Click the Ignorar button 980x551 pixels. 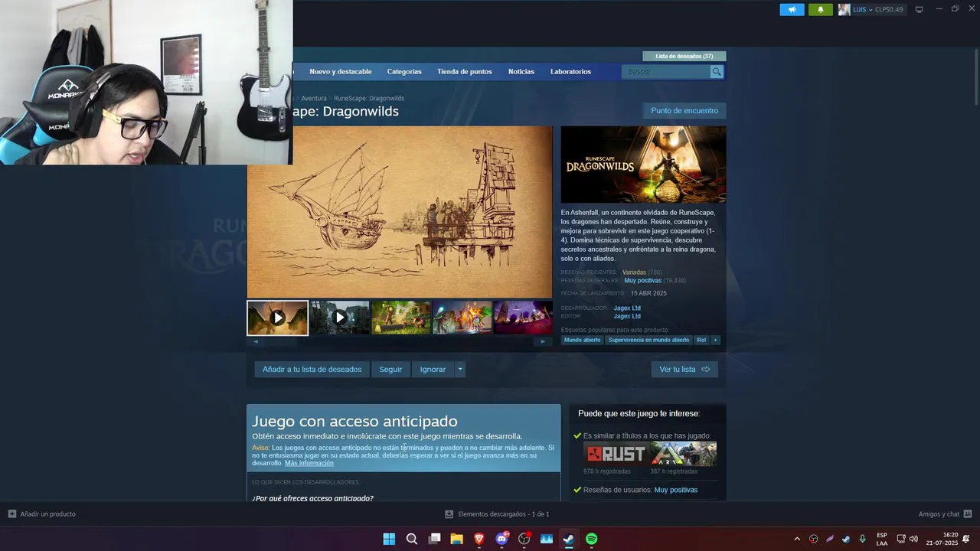(433, 369)
